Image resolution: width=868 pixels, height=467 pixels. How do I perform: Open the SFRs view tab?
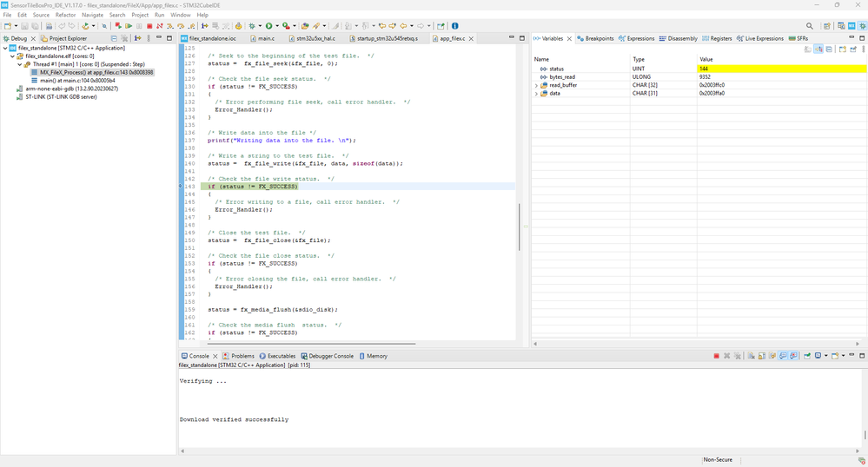[798, 39]
